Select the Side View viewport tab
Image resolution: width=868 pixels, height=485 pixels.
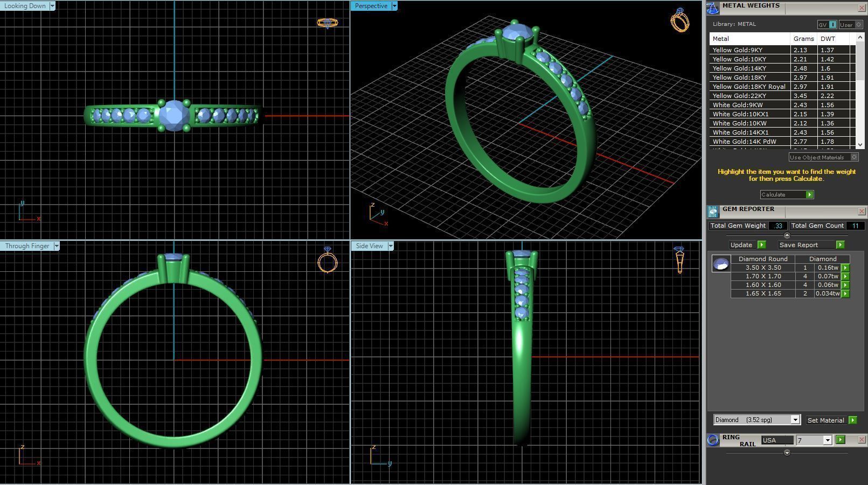[369, 246]
